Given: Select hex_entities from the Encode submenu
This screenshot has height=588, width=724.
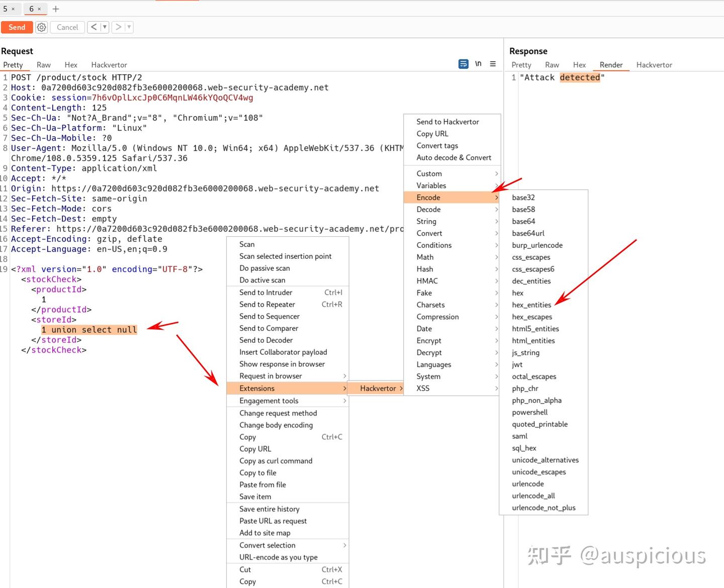Looking at the screenshot, I should tap(531, 305).
